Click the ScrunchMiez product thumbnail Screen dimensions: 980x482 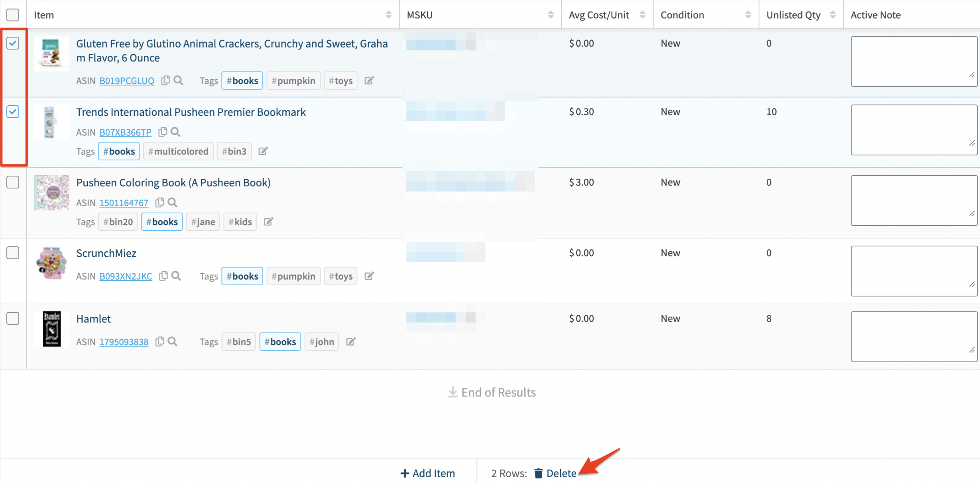[x=51, y=263]
